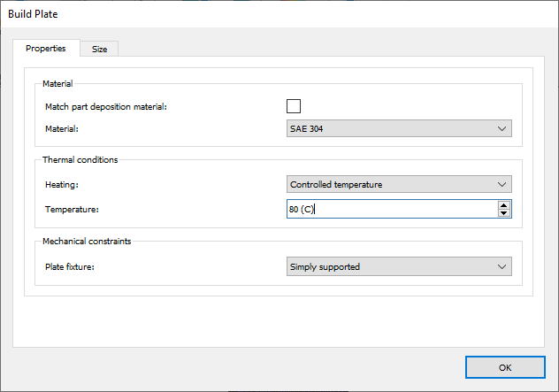
Task: Click the Temperature field showing 80 (C)
Action: (x=389, y=209)
